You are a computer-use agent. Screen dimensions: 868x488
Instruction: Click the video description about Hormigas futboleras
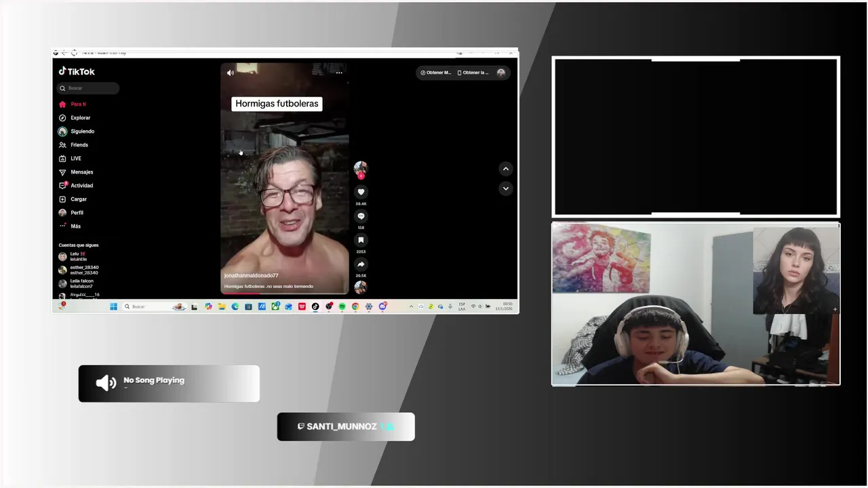click(269, 287)
